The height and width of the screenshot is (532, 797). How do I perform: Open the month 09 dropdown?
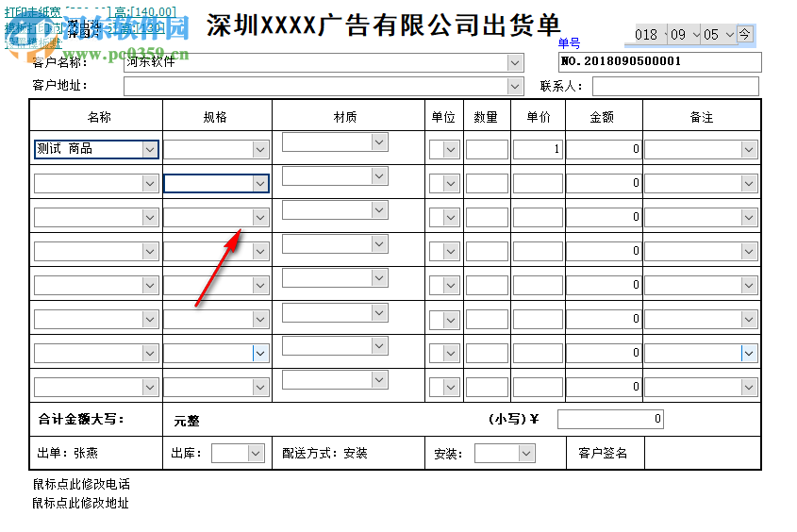click(696, 35)
